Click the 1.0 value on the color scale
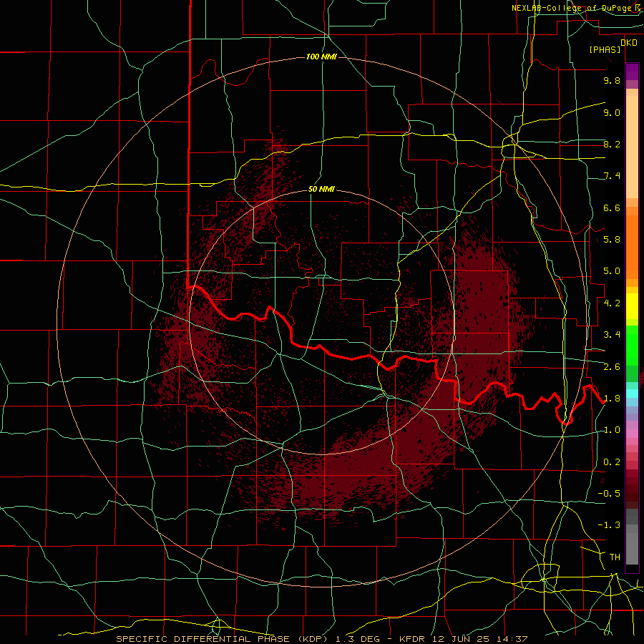The width and height of the screenshot is (644, 644). click(612, 430)
